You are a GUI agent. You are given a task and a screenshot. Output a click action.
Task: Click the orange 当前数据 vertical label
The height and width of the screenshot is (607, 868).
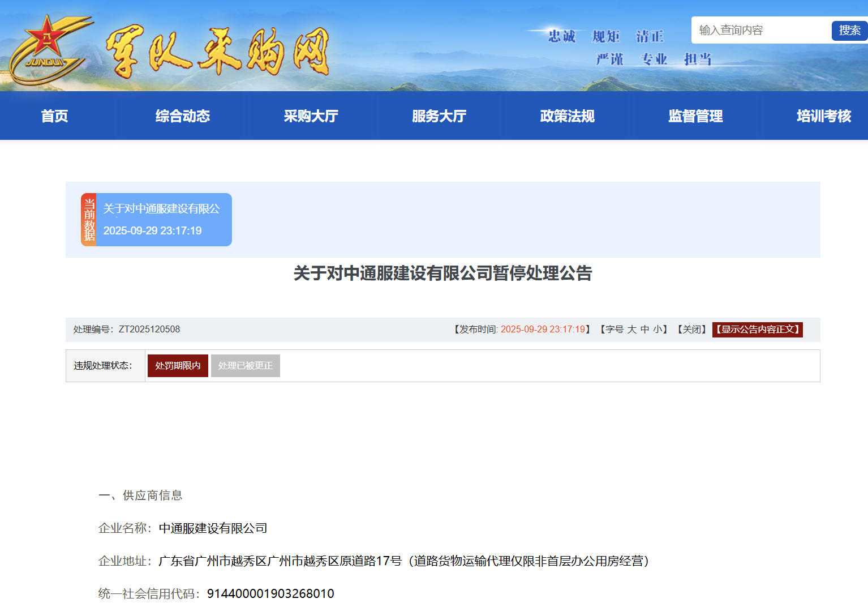click(89, 220)
